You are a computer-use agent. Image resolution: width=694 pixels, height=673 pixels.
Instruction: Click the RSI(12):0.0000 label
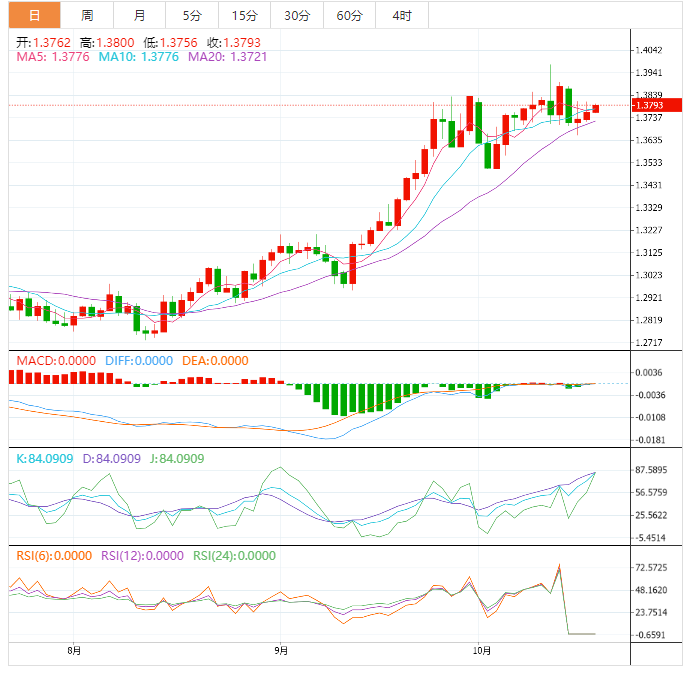[143, 556]
